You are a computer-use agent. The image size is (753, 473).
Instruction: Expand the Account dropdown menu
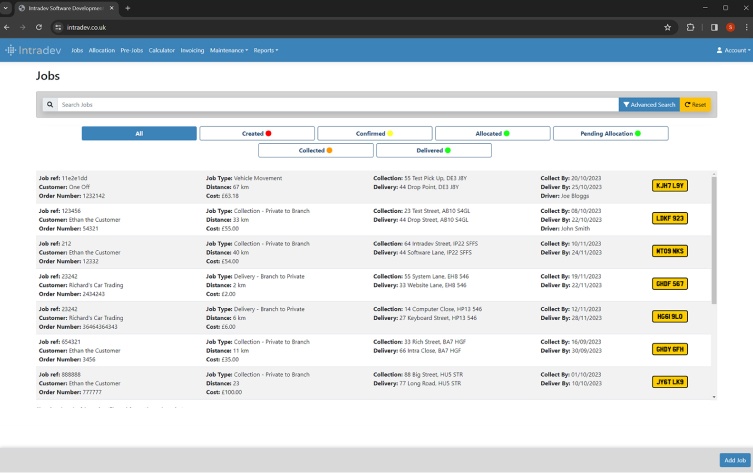coord(733,50)
